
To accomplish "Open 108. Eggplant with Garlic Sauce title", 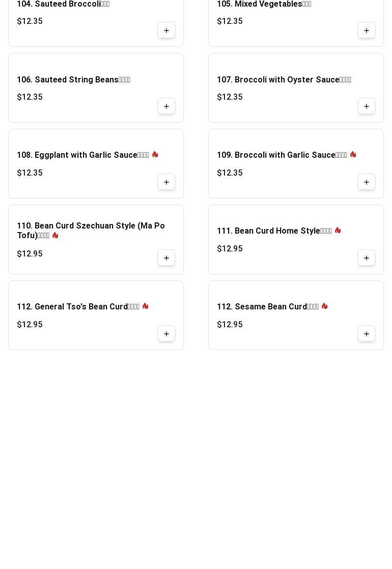I will 83,155.
